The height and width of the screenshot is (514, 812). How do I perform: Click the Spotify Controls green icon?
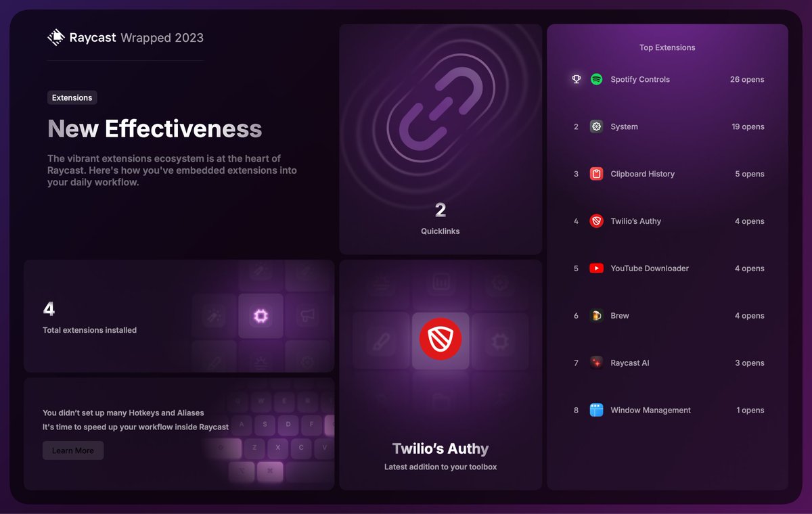(596, 79)
